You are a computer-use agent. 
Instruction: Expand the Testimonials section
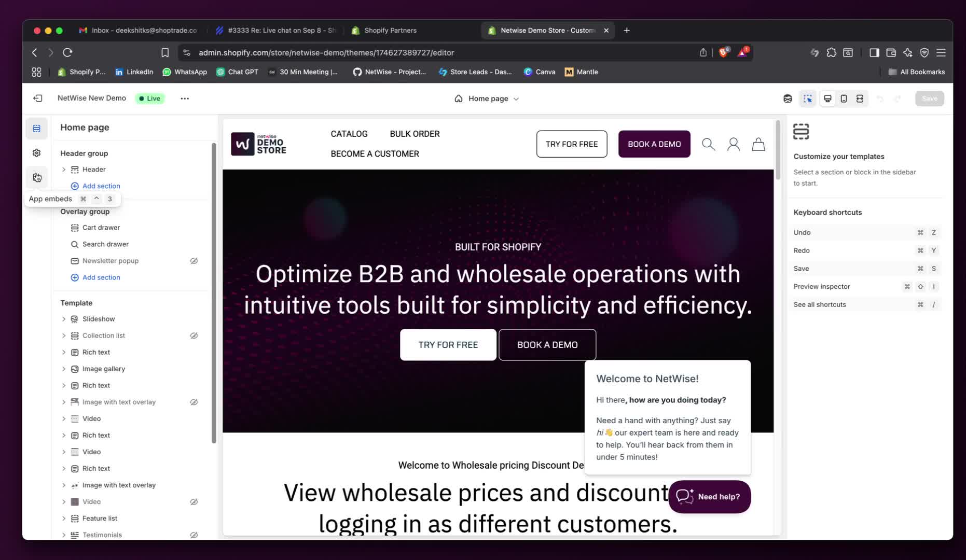(x=64, y=535)
